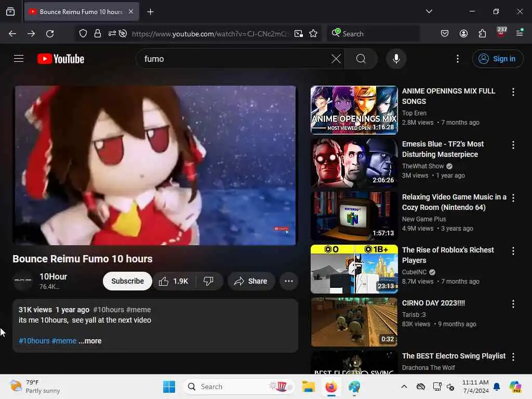Expand the description with ...more
The height and width of the screenshot is (399, 532).
90,341
